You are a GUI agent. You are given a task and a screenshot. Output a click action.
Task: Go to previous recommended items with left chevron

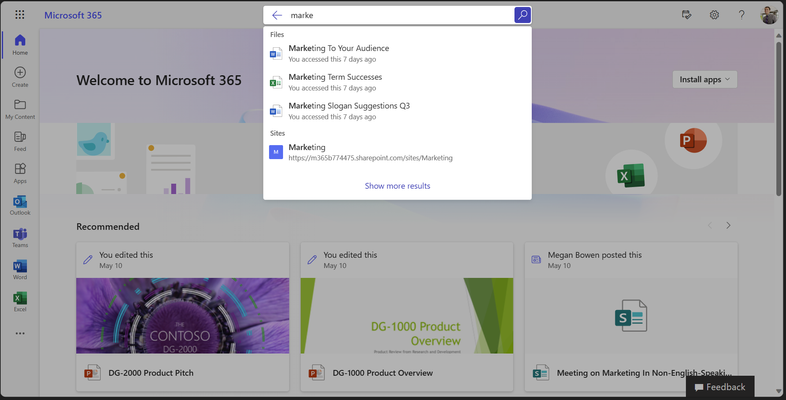point(710,226)
